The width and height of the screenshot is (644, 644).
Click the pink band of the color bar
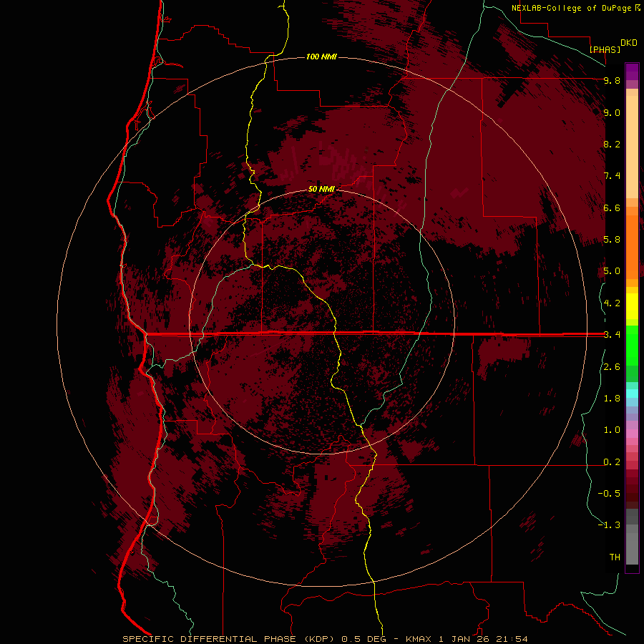click(632, 434)
